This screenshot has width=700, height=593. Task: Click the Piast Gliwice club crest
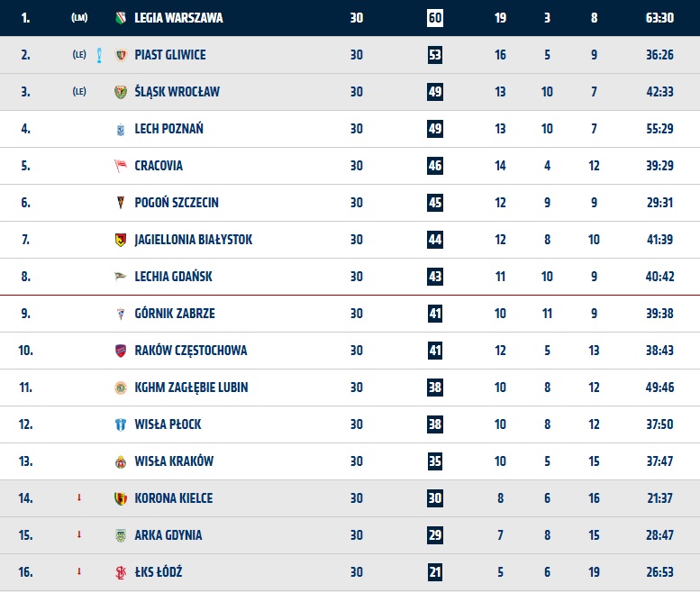(x=121, y=55)
